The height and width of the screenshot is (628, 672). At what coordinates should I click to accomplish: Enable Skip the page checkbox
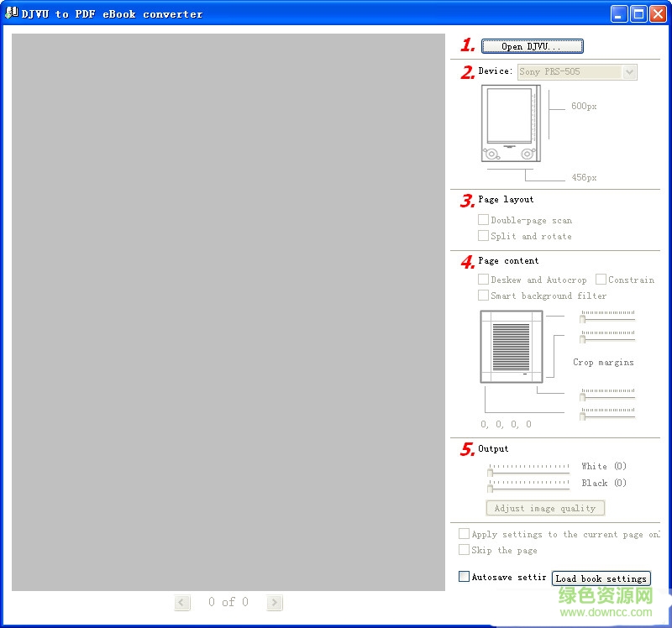(465, 550)
